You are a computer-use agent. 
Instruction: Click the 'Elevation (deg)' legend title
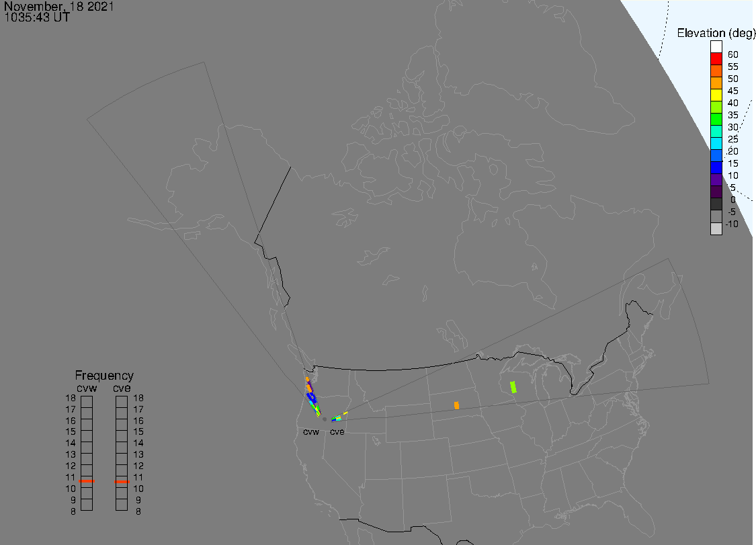(716, 34)
